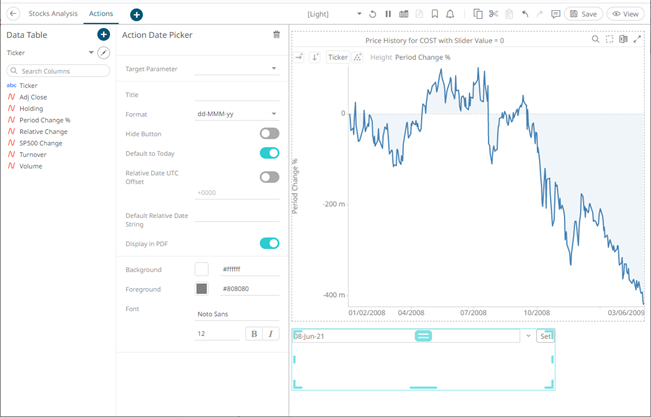The image size is (651, 417).
Task: Enable the Hide Button toggle
Action: pyautogui.click(x=269, y=133)
